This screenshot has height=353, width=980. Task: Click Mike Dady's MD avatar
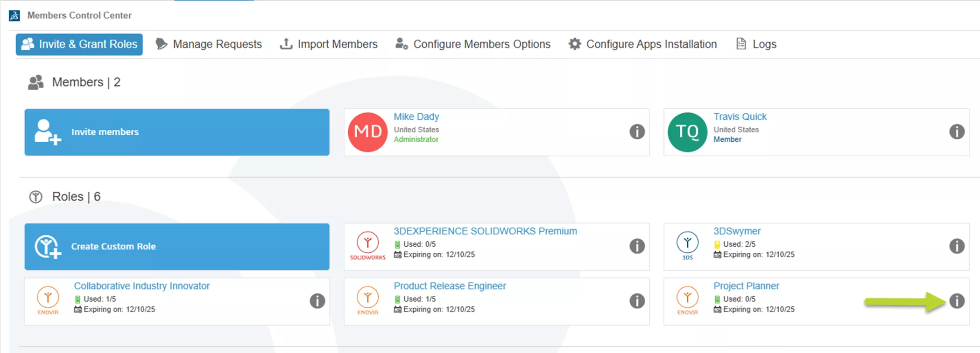[x=368, y=132]
